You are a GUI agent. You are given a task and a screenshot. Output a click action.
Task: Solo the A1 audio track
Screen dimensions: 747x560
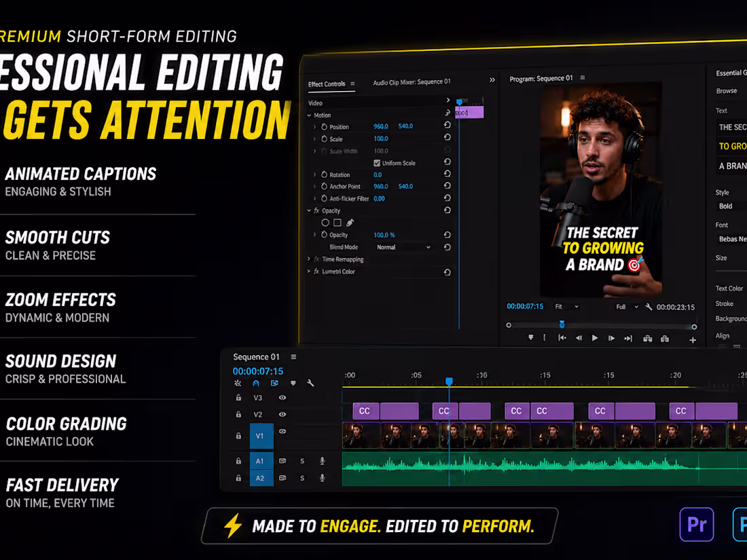tap(302, 461)
